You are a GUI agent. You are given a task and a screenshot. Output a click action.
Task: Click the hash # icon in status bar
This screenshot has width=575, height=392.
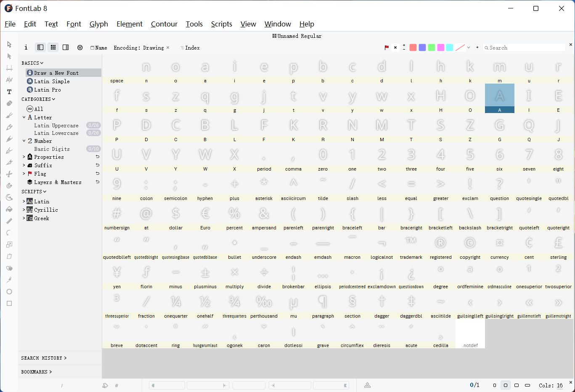[x=117, y=385]
